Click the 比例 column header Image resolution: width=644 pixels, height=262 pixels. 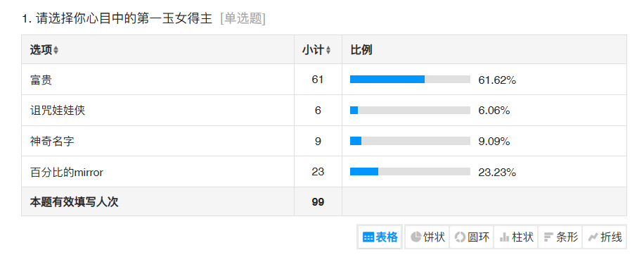coord(361,50)
